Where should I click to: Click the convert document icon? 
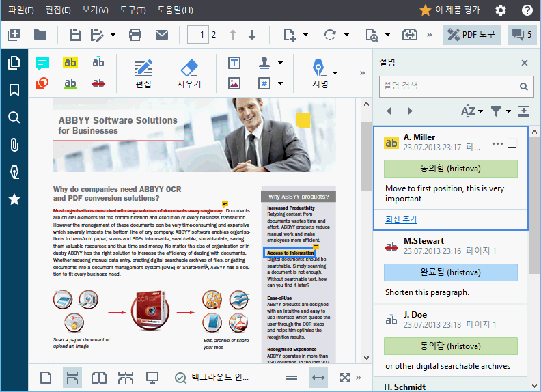point(410,35)
